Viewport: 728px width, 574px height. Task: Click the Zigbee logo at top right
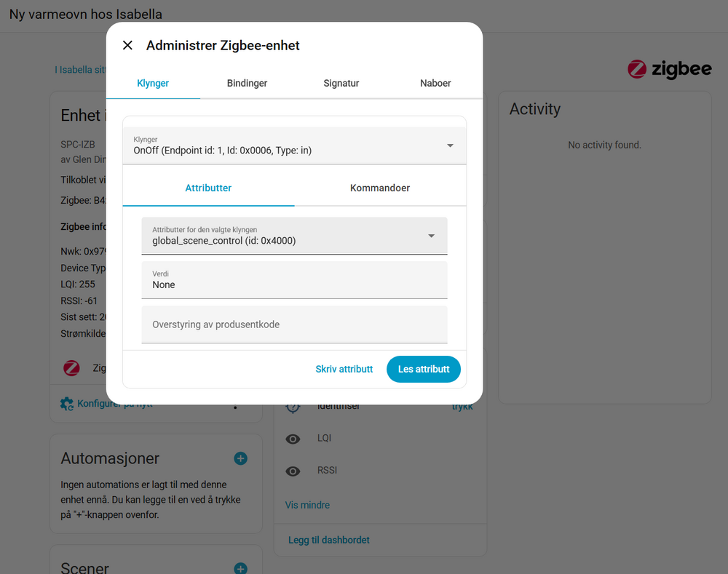[669, 69]
